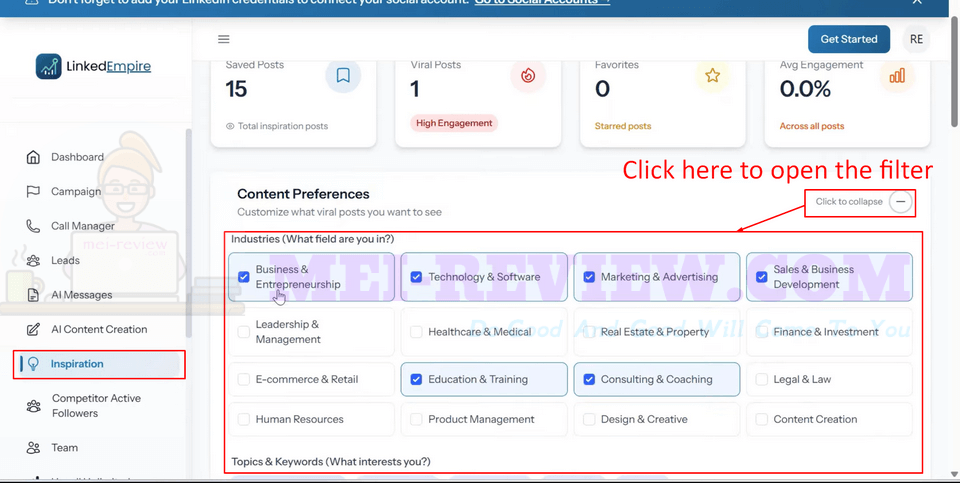
Task: Click the hamburger menu icon
Action: pos(223,39)
